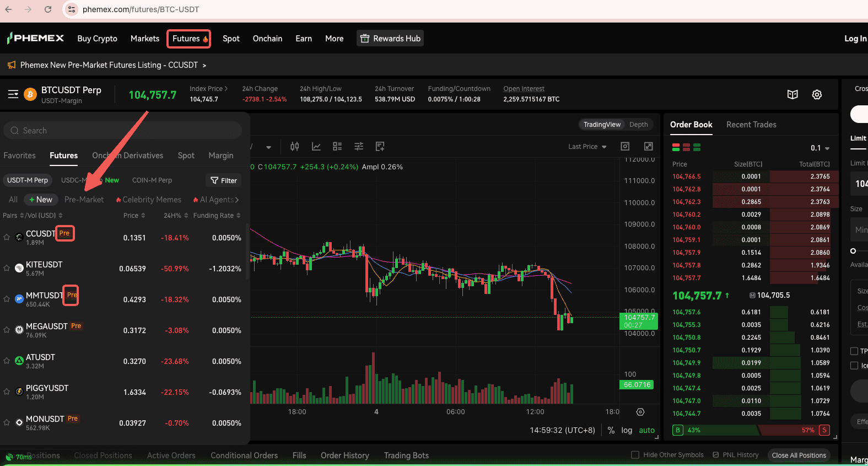Open the market list hamburger menu
This screenshot has height=466, width=868.
tap(13, 94)
